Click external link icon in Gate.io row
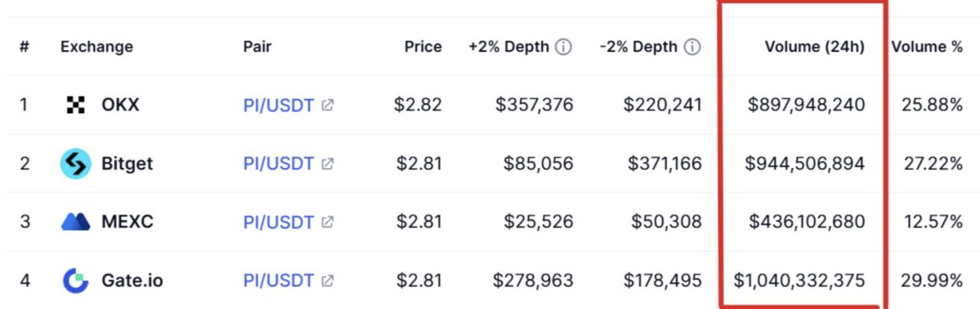This screenshot has width=980, height=309. 328,281
